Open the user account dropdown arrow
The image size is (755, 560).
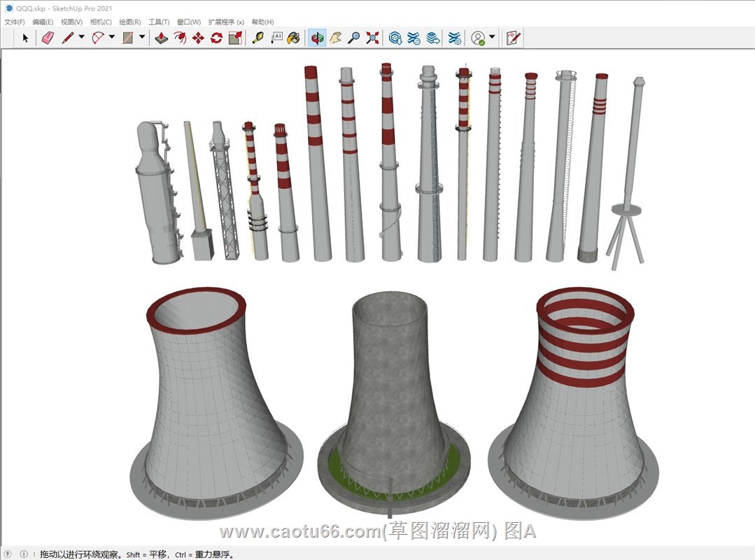[492, 37]
